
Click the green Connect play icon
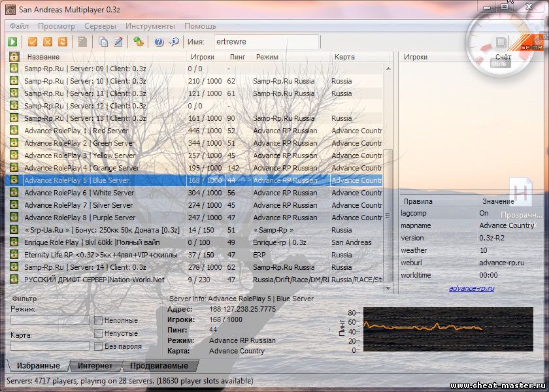12,42
